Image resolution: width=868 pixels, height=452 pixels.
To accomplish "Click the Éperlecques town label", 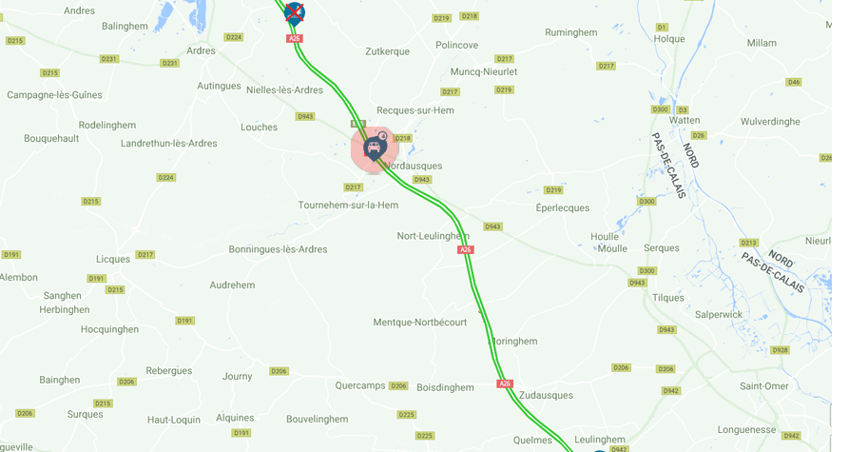I will (x=563, y=208).
